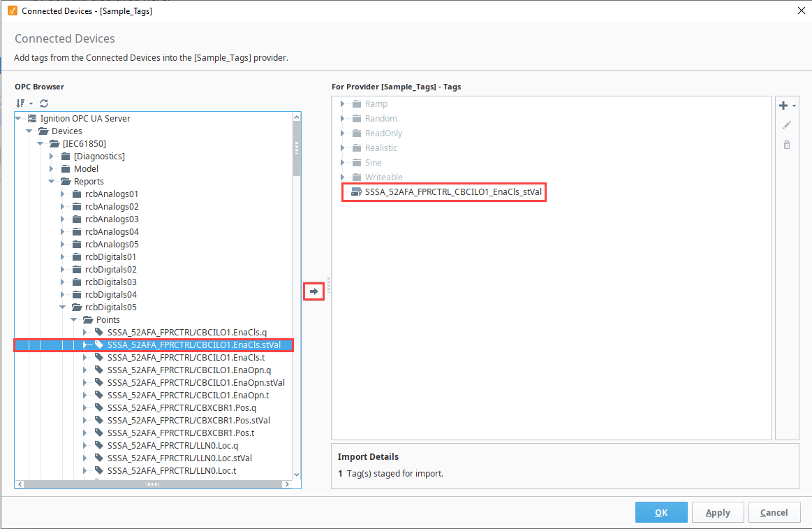812x529 pixels.
Task: Click the [IEC61850] folder icon
Action: 54,143
